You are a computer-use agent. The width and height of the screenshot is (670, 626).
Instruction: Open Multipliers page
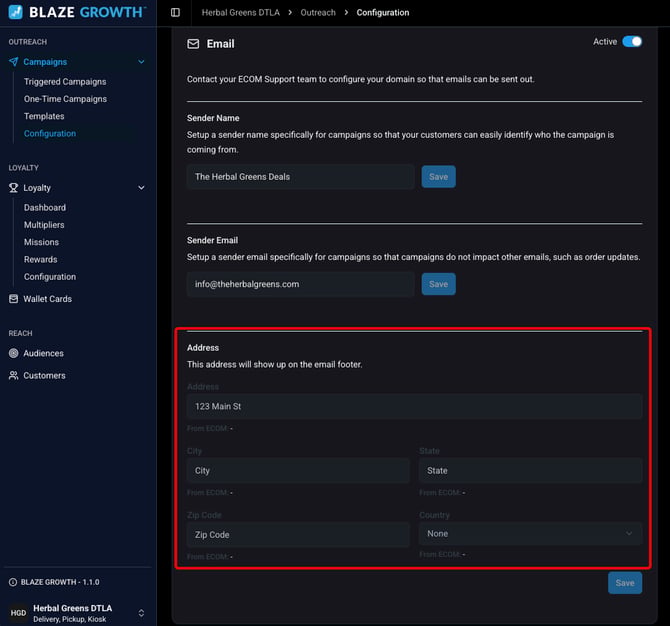click(44, 225)
